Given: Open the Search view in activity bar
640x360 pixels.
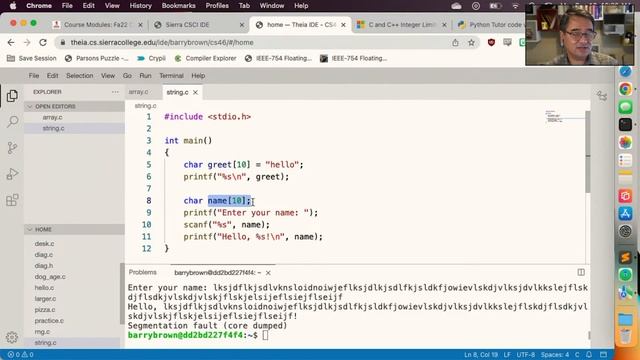Looking at the screenshot, I should click(12, 122).
